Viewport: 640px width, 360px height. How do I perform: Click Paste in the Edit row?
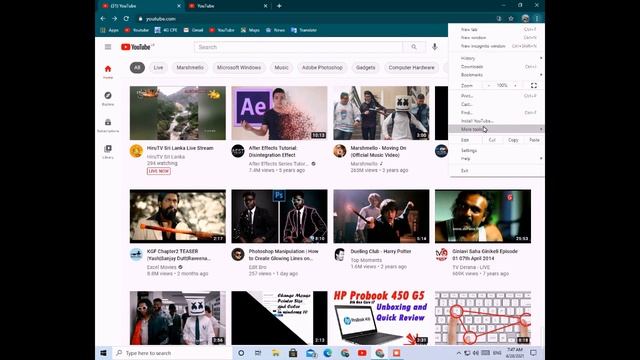pyautogui.click(x=534, y=140)
